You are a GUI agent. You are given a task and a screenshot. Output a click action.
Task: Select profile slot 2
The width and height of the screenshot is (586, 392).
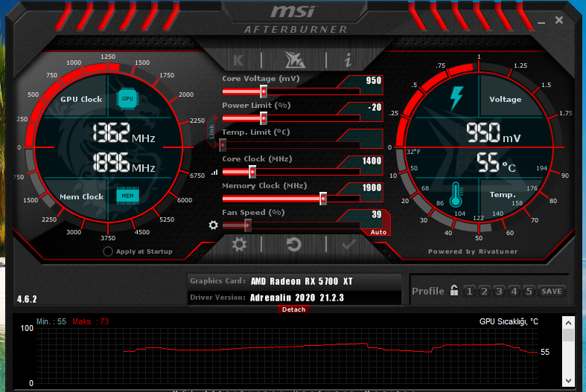click(484, 291)
